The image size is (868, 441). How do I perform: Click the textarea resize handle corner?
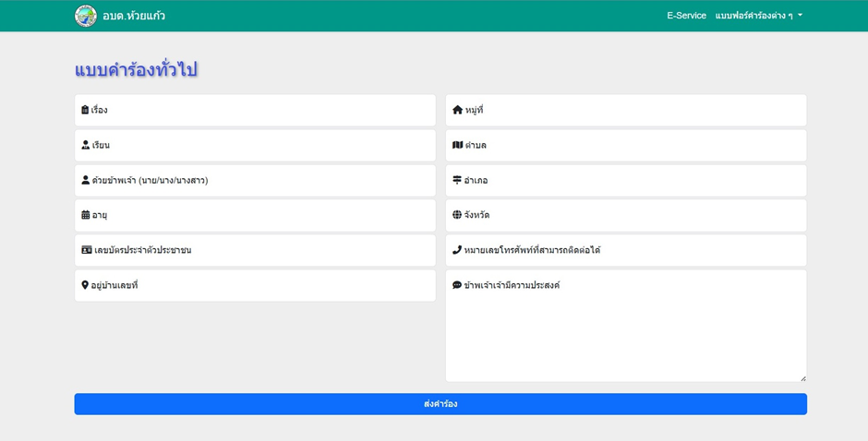(x=802, y=378)
